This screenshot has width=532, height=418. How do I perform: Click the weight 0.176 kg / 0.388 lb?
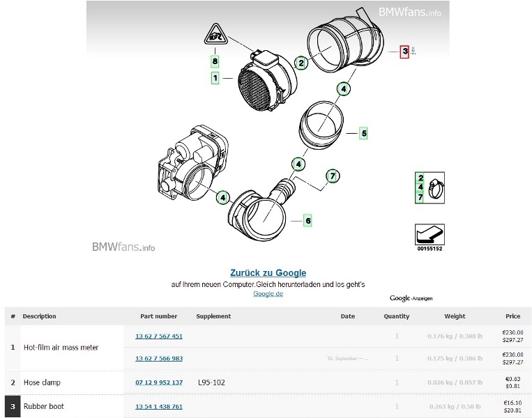455,336
